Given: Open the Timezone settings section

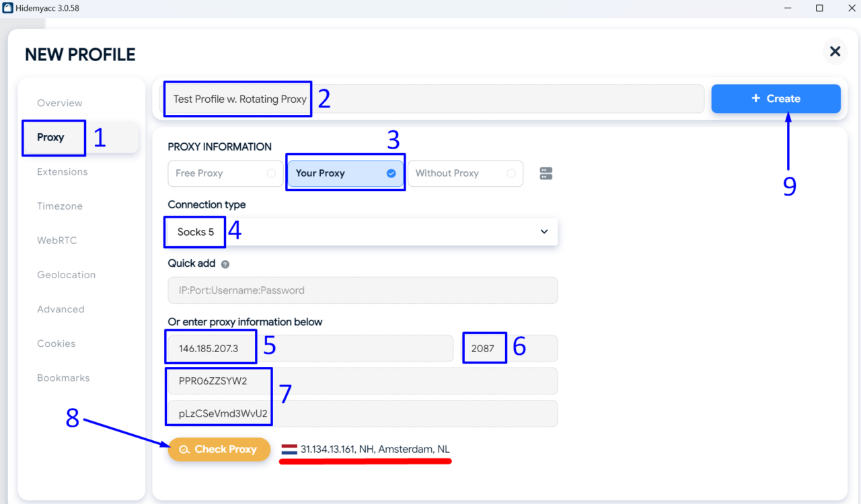Looking at the screenshot, I should point(60,206).
